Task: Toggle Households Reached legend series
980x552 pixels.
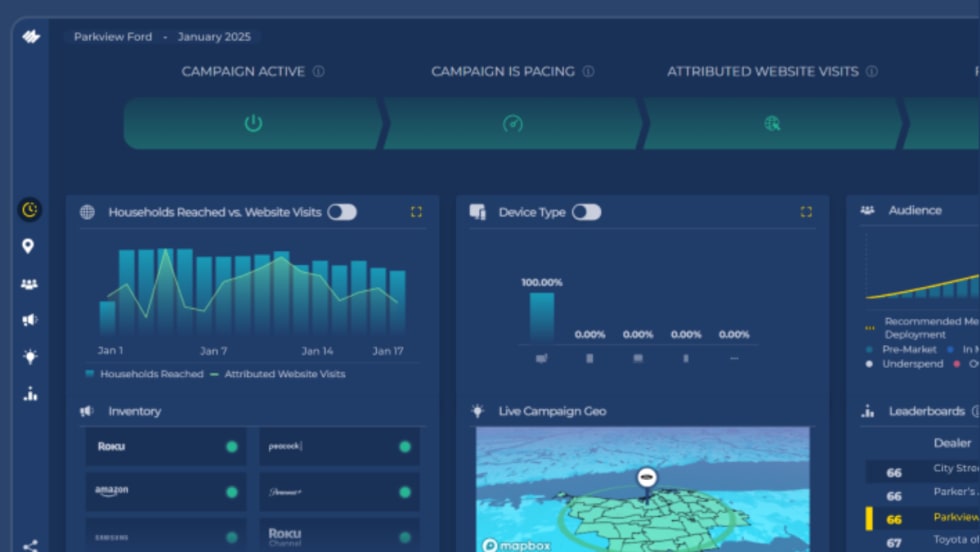Action: click(x=144, y=374)
